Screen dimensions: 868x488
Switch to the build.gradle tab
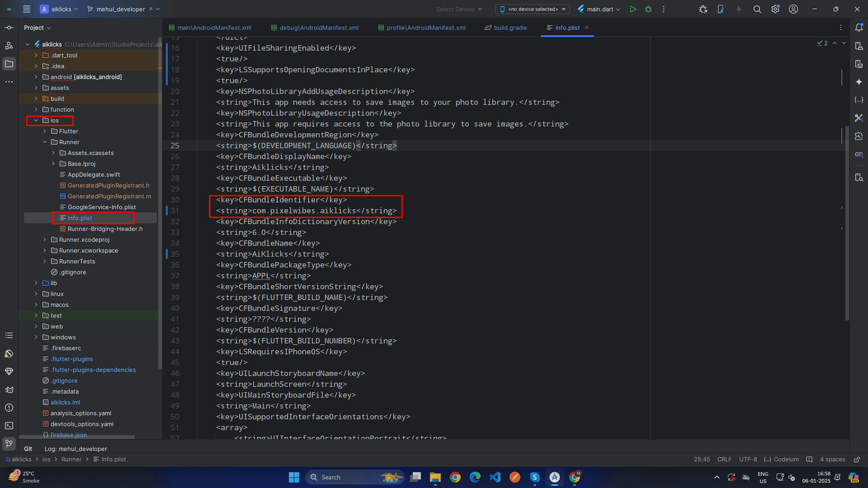tap(510, 28)
